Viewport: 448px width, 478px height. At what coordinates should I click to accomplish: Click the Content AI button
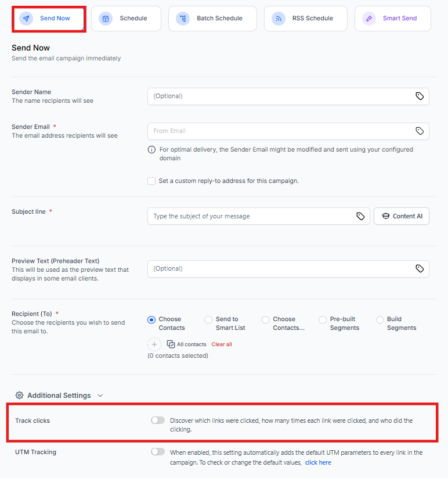click(402, 216)
